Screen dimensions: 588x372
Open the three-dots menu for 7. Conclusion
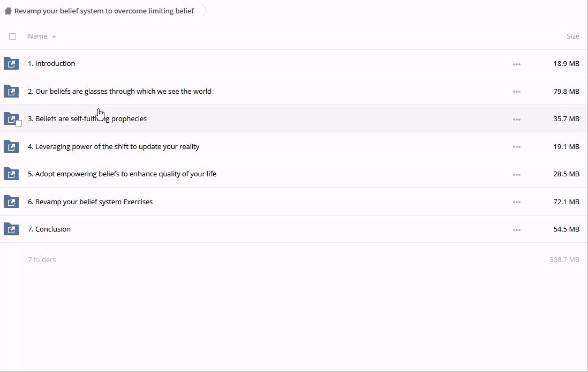[x=516, y=230]
